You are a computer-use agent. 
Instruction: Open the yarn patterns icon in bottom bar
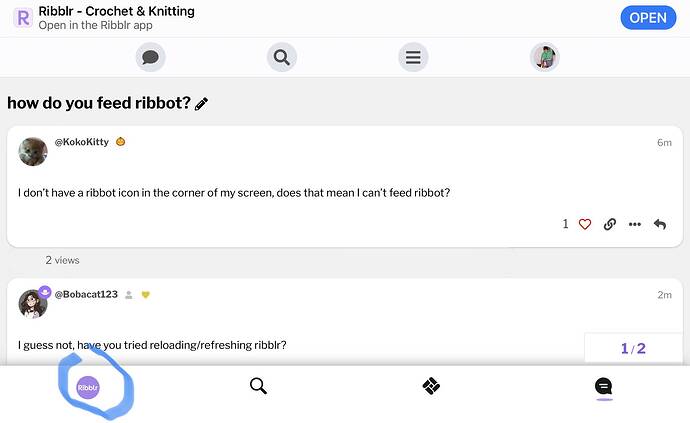(x=431, y=386)
